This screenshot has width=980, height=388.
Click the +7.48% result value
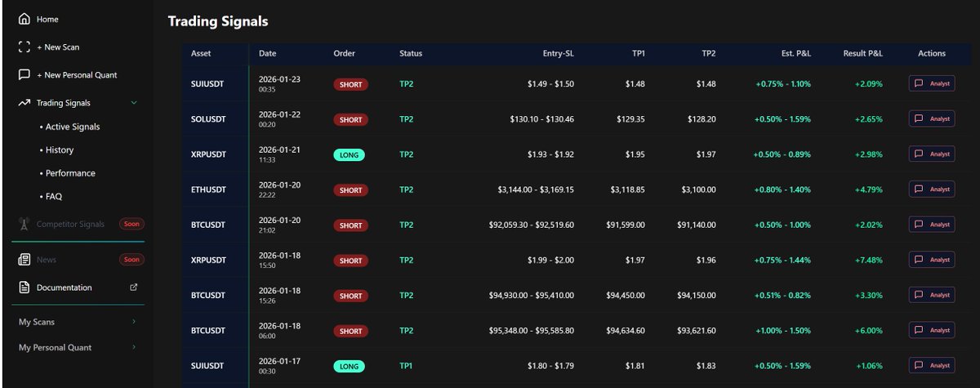click(869, 260)
